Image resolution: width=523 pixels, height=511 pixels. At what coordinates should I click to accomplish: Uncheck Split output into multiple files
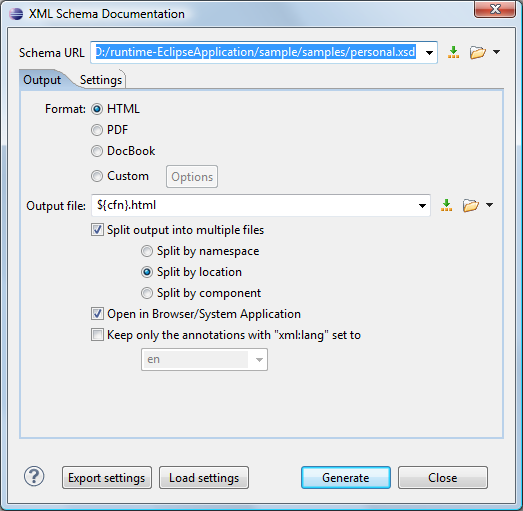coord(97,230)
